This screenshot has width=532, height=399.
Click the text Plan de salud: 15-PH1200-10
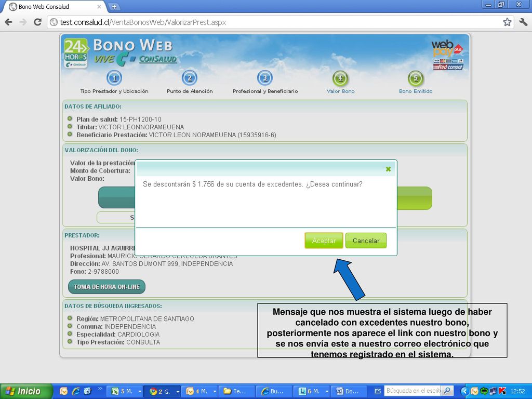click(119, 119)
